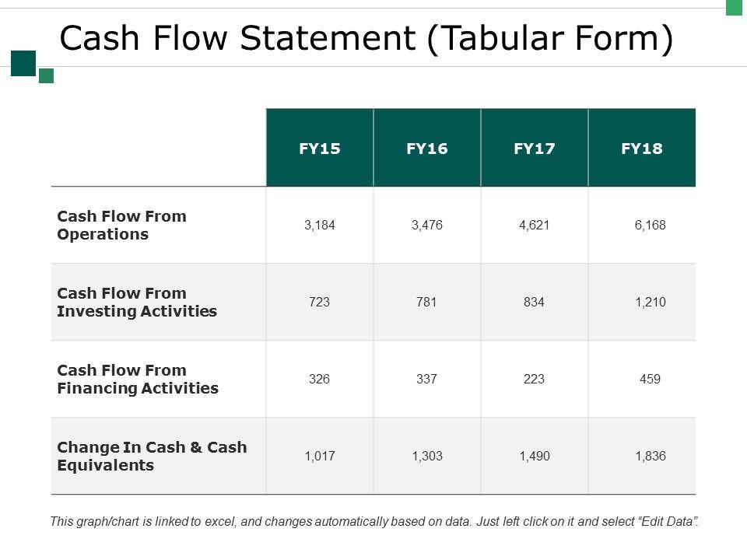This screenshot has width=747, height=560.
Task: Click the FY18 column header cell
Action: click(642, 148)
